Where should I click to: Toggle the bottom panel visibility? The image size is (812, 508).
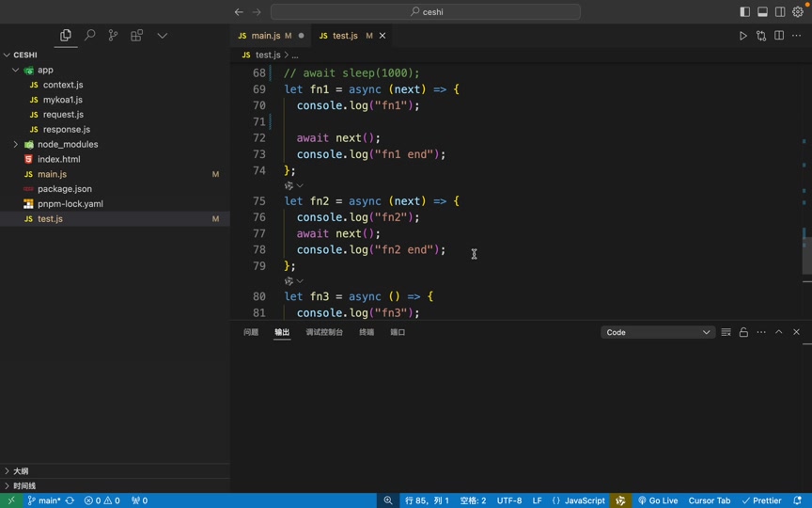coord(763,12)
